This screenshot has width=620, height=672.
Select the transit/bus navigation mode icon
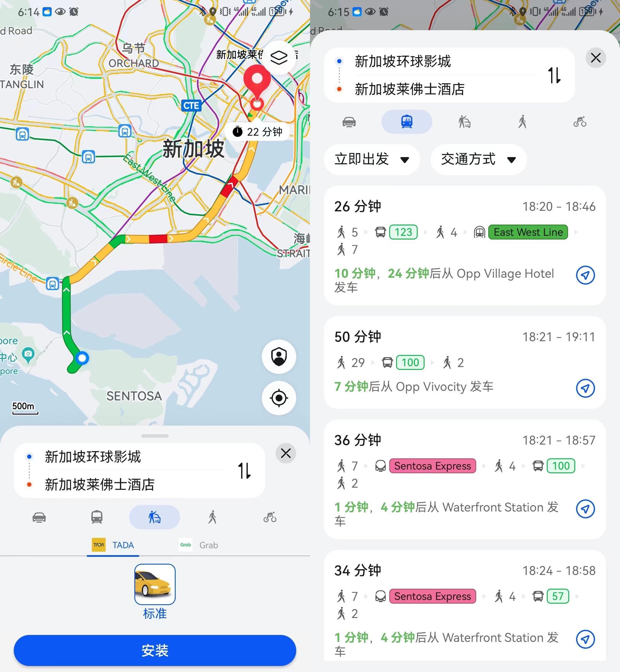[x=407, y=122]
